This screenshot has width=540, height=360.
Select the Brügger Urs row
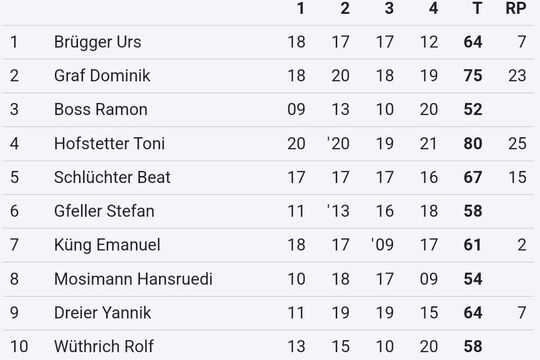click(268, 42)
